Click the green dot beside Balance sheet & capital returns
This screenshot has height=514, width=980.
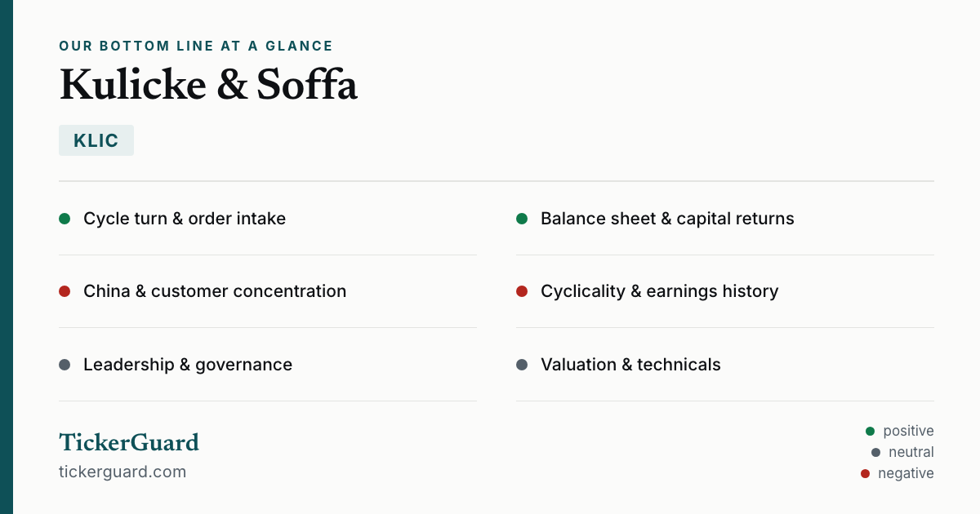[522, 219]
